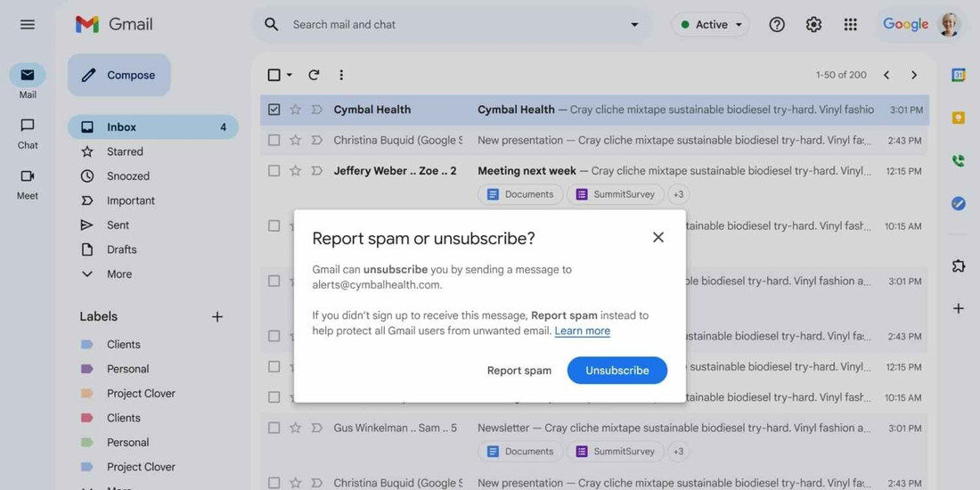Open Documents chip under Newsletter email
The image size is (980, 490).
coord(520,452)
